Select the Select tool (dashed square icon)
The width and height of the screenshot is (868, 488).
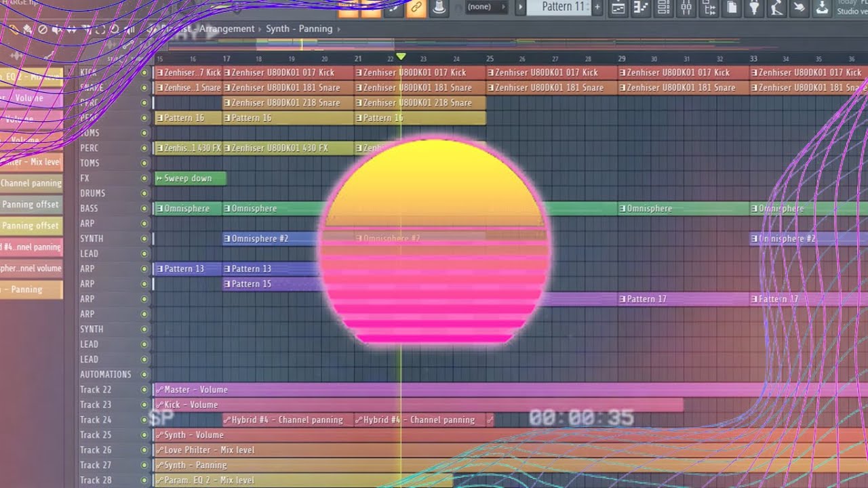100,29
